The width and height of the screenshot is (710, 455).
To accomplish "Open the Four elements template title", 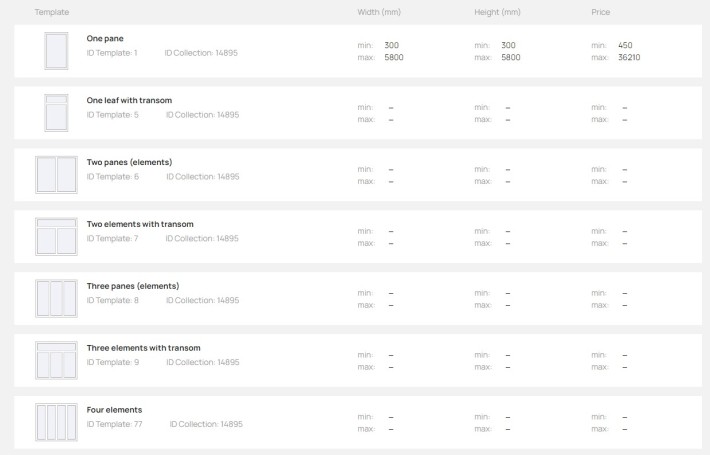I will [114, 410].
